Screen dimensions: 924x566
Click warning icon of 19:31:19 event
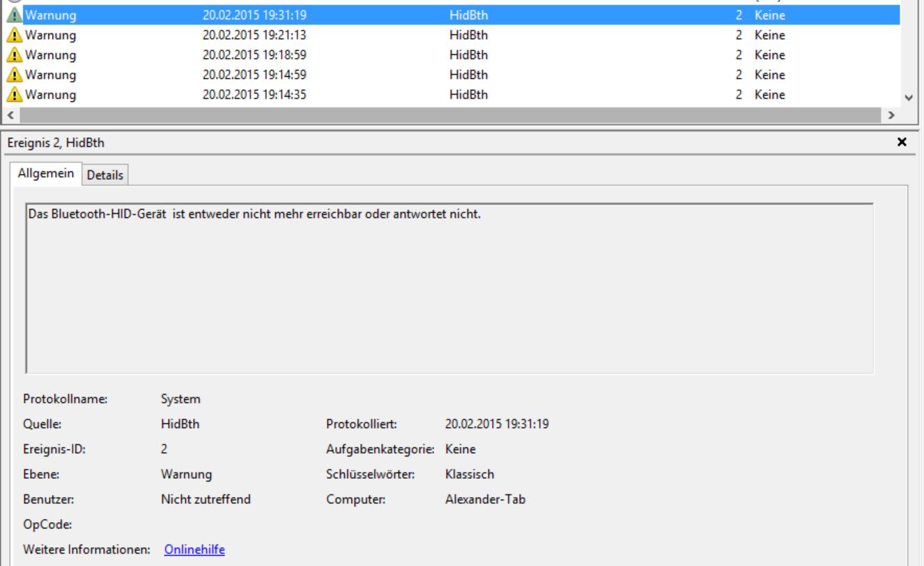(15, 15)
